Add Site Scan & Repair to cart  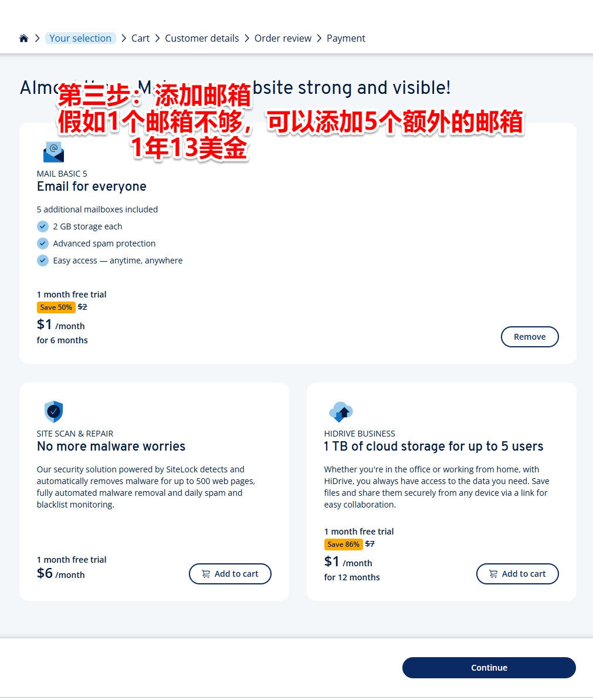pos(230,574)
